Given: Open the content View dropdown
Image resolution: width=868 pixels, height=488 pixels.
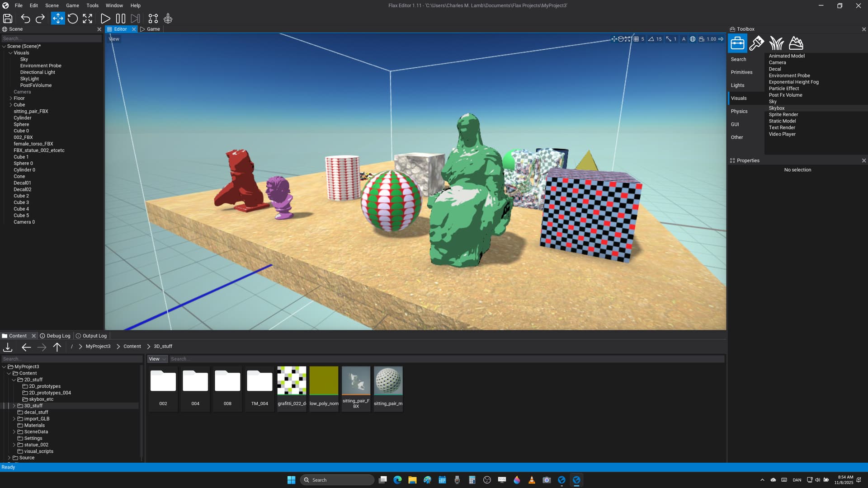Looking at the screenshot, I should pyautogui.click(x=157, y=359).
